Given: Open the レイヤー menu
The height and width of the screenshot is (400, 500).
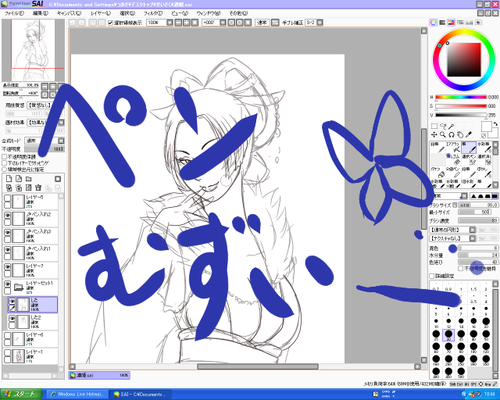Looking at the screenshot, I should [100, 13].
